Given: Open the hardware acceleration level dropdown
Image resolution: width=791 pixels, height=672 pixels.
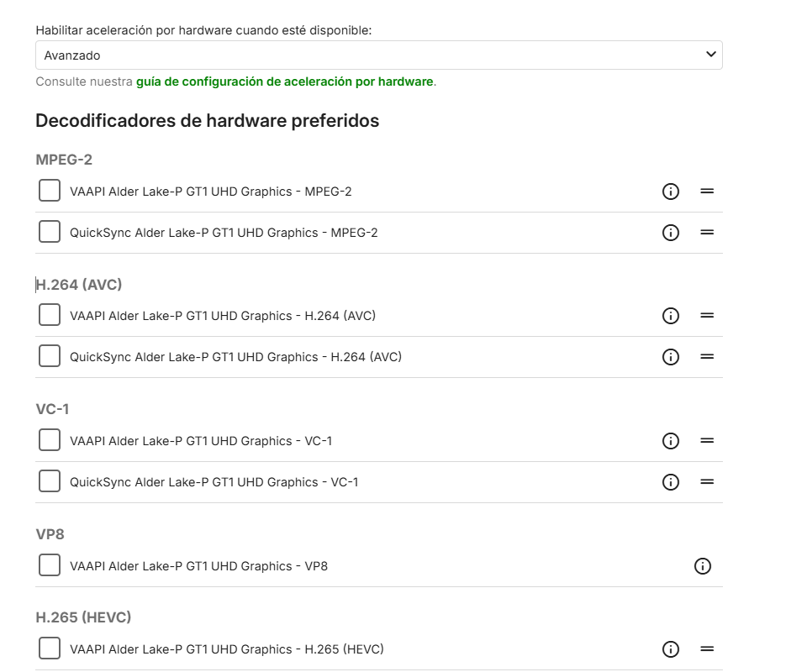Looking at the screenshot, I should (x=378, y=54).
